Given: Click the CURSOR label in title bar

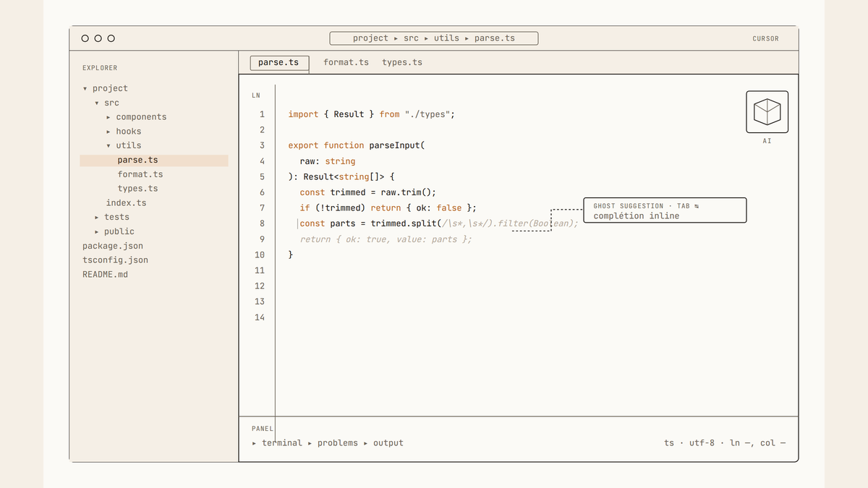Looking at the screenshot, I should coord(766,39).
